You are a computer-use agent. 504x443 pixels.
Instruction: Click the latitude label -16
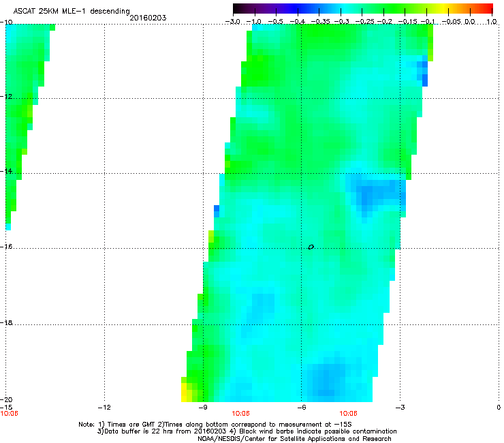pos(6,247)
